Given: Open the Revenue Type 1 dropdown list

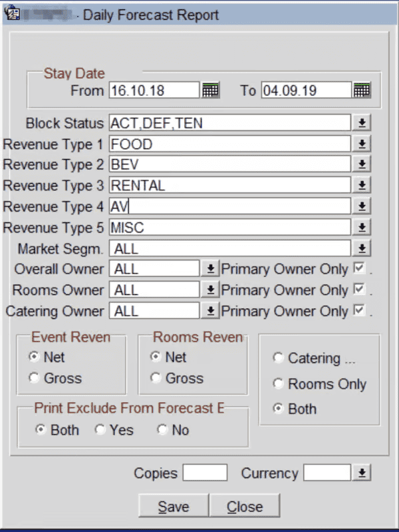Looking at the screenshot, I should click(362, 144).
